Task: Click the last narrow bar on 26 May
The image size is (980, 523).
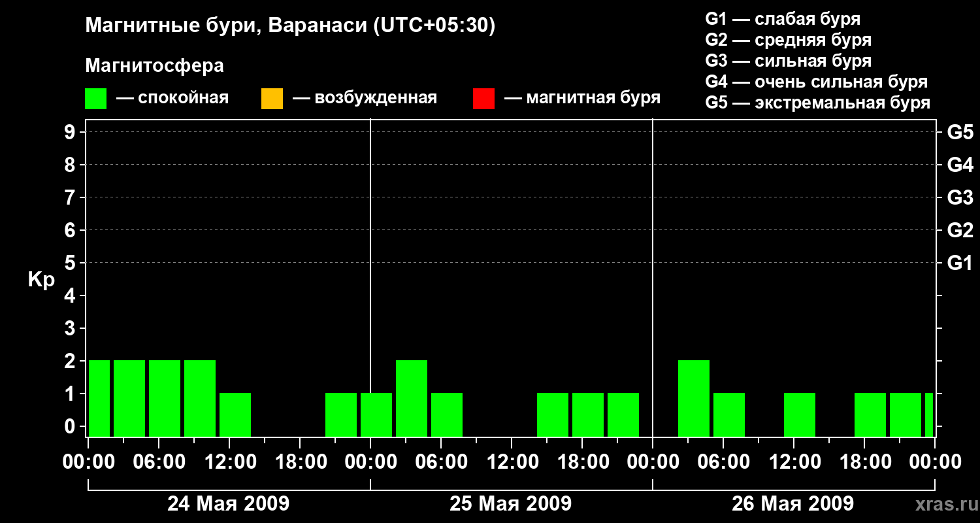Action: [x=929, y=414]
